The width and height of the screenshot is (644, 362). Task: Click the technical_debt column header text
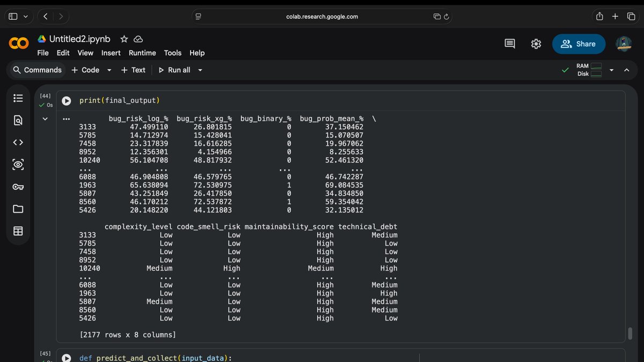[368, 227]
